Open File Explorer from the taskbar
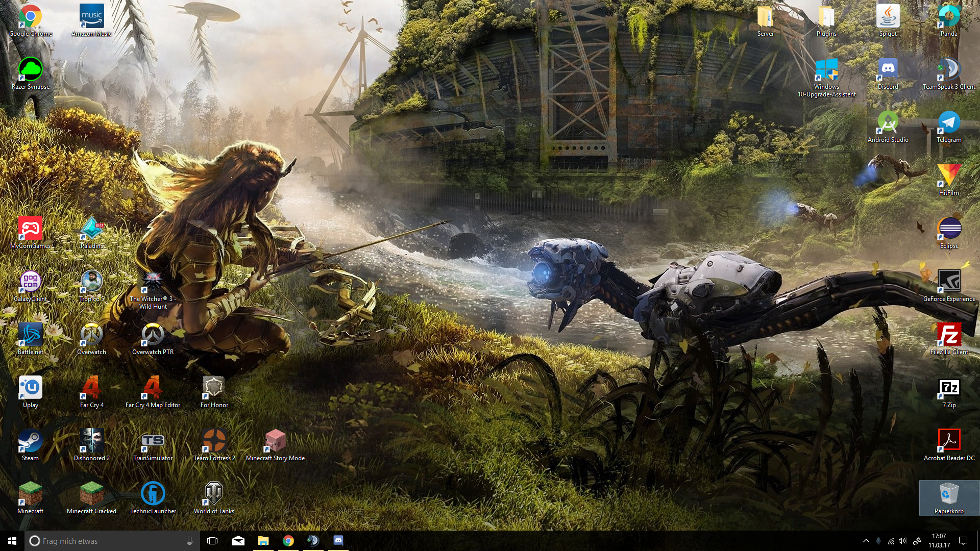Image resolution: width=980 pixels, height=551 pixels. (x=263, y=541)
